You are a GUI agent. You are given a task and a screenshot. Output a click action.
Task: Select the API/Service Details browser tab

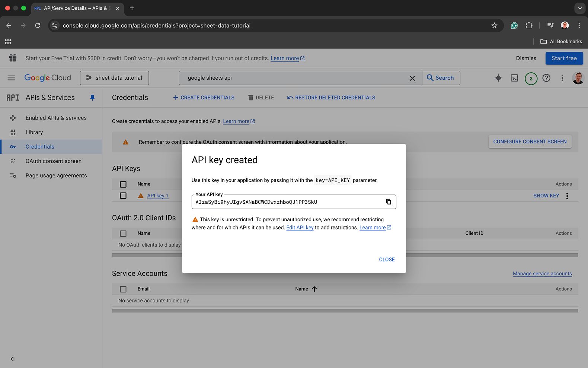coord(77,8)
